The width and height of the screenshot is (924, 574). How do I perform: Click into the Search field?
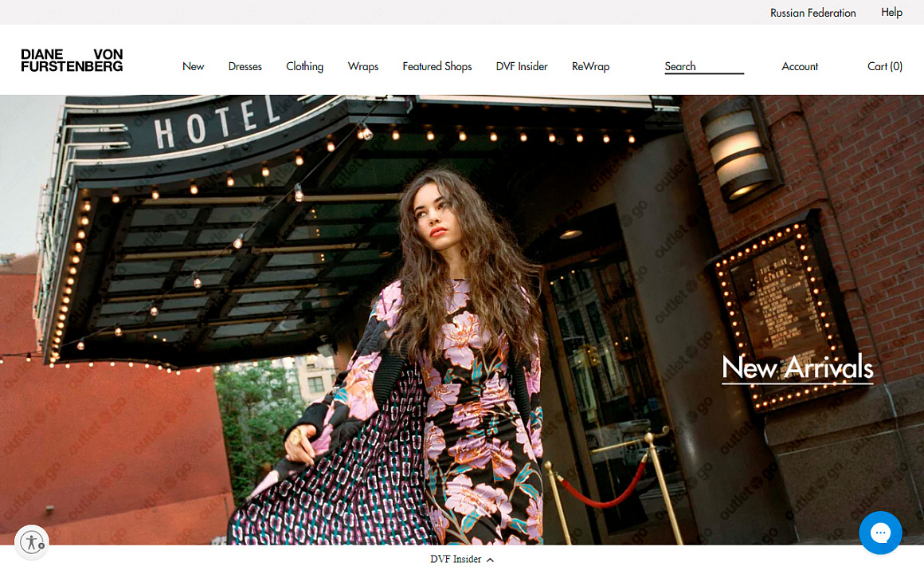coord(703,66)
